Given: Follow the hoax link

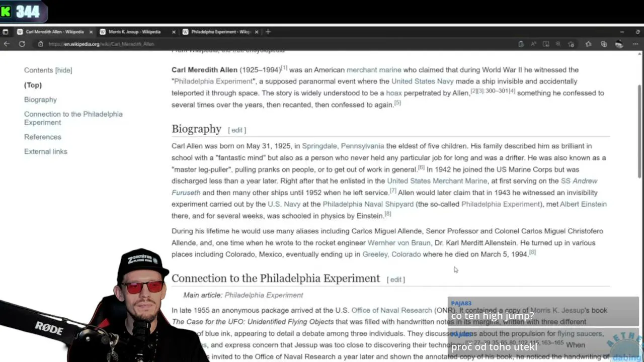Looking at the screenshot, I should click(394, 93).
